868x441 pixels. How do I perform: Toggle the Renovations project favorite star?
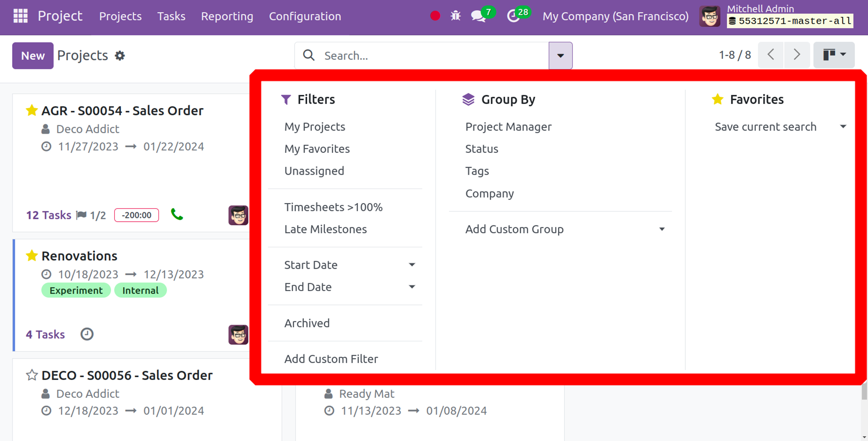(x=32, y=256)
